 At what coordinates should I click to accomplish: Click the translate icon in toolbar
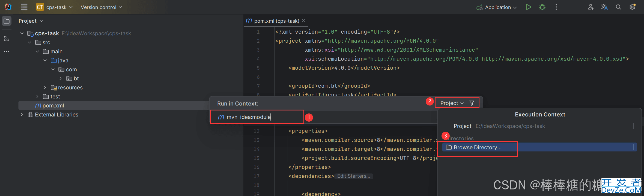coord(604,7)
